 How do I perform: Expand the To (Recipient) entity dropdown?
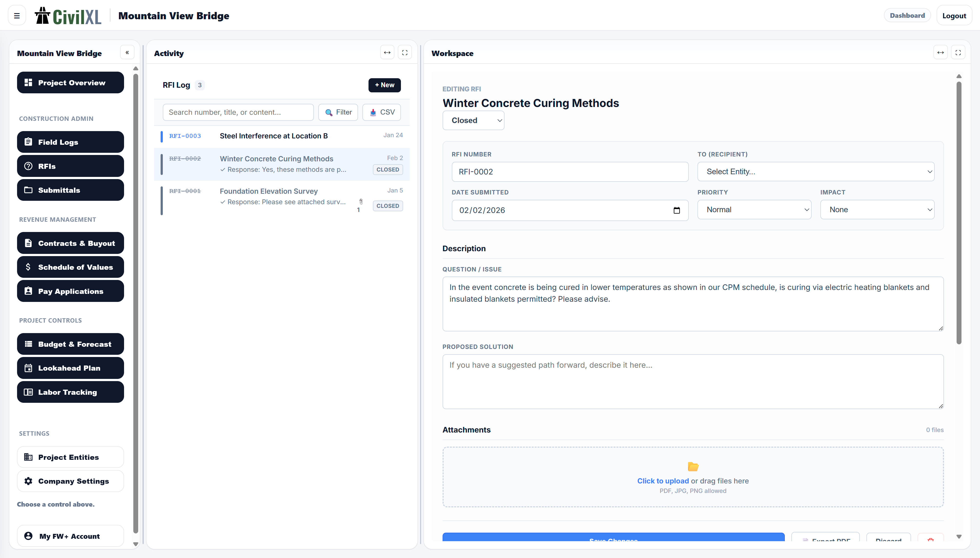[815, 172]
